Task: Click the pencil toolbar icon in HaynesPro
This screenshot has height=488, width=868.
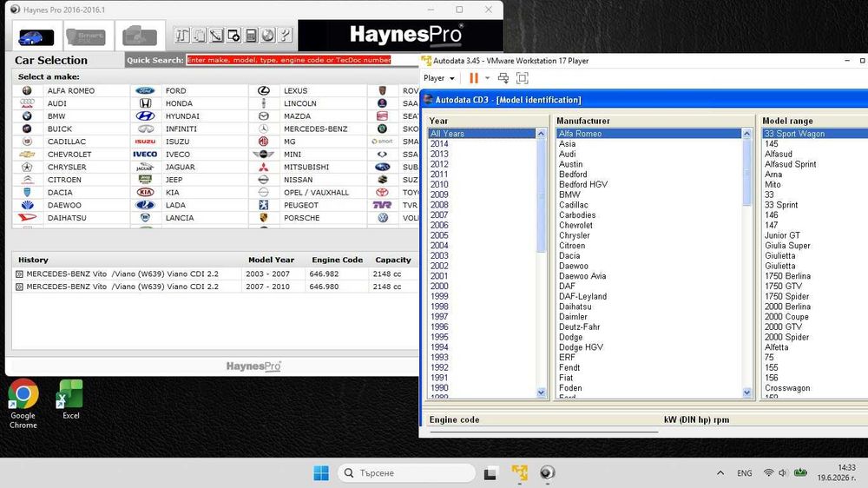Action: click(x=216, y=36)
